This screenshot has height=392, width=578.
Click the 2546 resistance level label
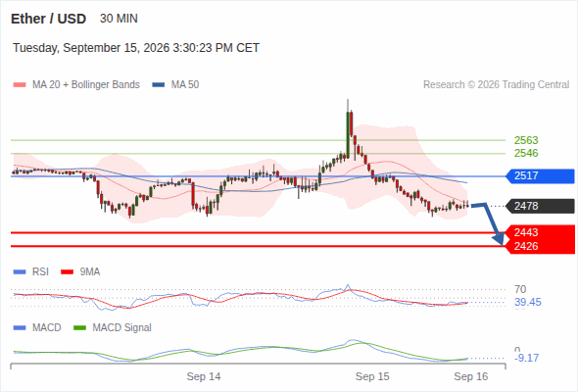pos(526,153)
